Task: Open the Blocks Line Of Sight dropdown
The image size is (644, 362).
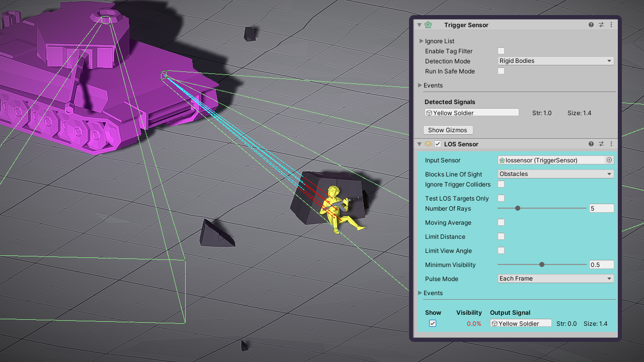Action: pyautogui.click(x=555, y=174)
